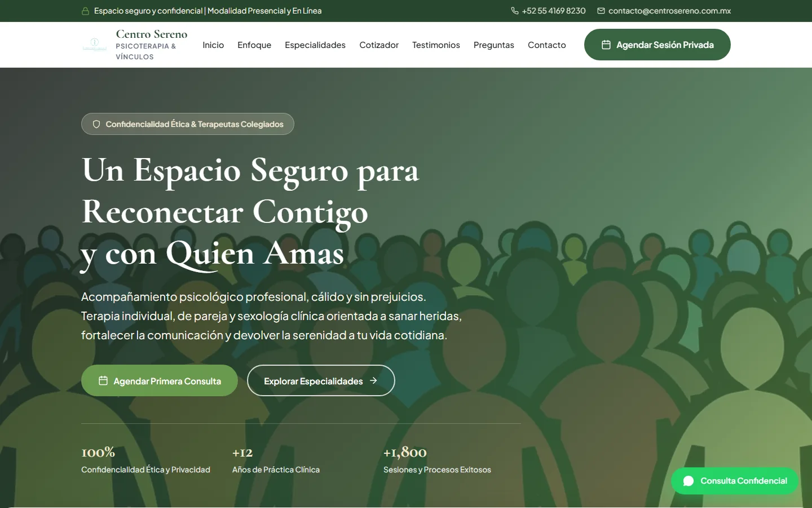Click the Agendar Sesión Privada button
812x508 pixels.
[x=657, y=45]
